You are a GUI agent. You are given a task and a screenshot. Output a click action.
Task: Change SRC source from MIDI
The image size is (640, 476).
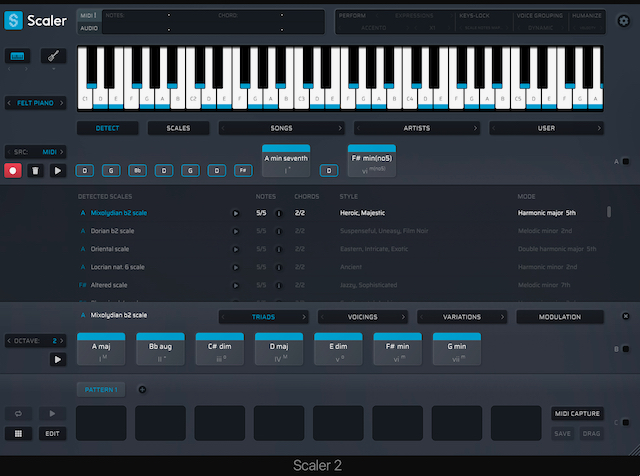pos(35,152)
